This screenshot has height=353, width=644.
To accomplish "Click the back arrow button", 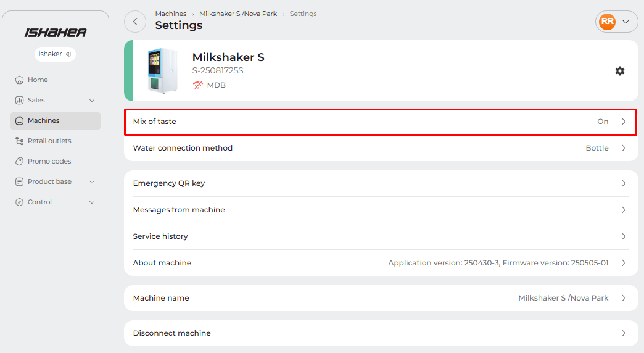I will point(135,22).
